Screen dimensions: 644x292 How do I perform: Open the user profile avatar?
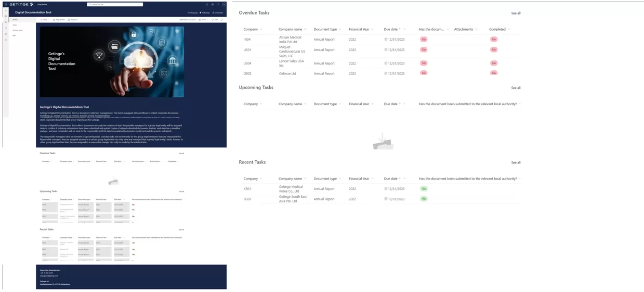tap(224, 4)
